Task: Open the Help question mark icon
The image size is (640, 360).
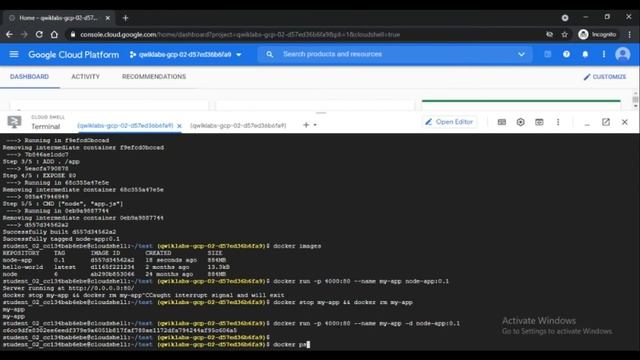Action: [x=566, y=54]
